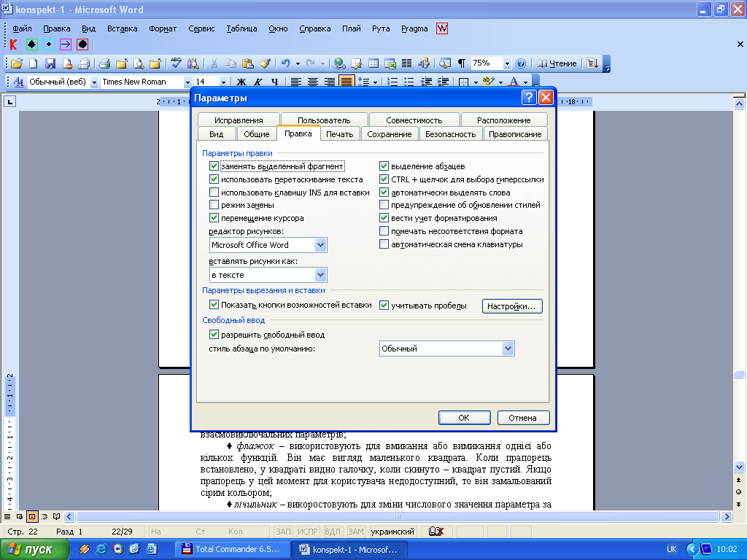Screen dimensions: 747x560
Task: Insert a hyperlink with the globe icon
Action: pyautogui.click(x=339, y=63)
